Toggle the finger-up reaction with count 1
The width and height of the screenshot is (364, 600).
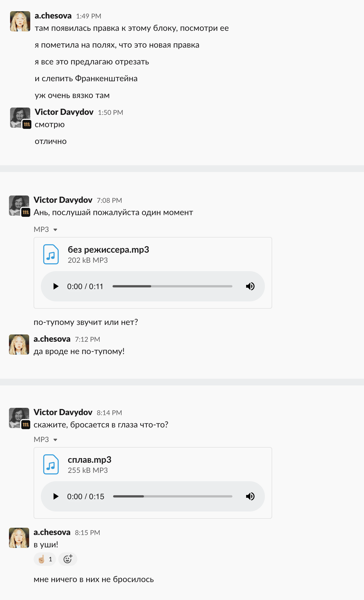click(x=45, y=559)
